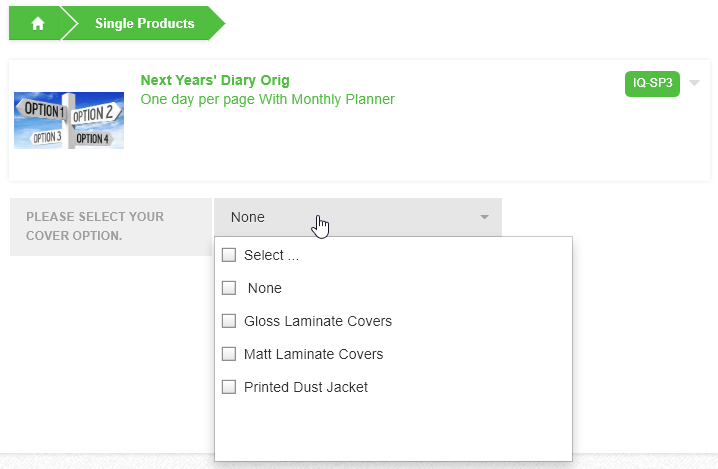Click the Please Select Your Cover Option label

pos(94,226)
